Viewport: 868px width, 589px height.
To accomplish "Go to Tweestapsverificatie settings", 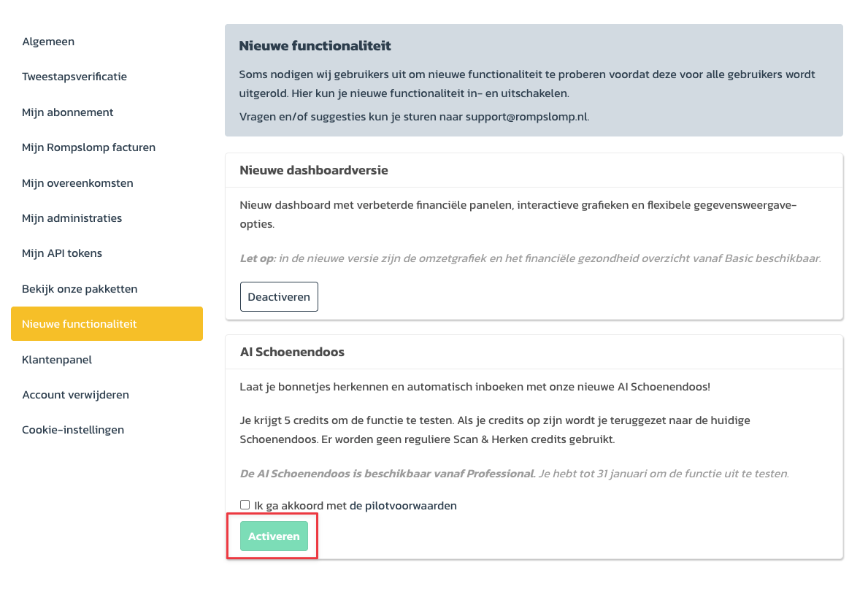I will [x=74, y=77].
